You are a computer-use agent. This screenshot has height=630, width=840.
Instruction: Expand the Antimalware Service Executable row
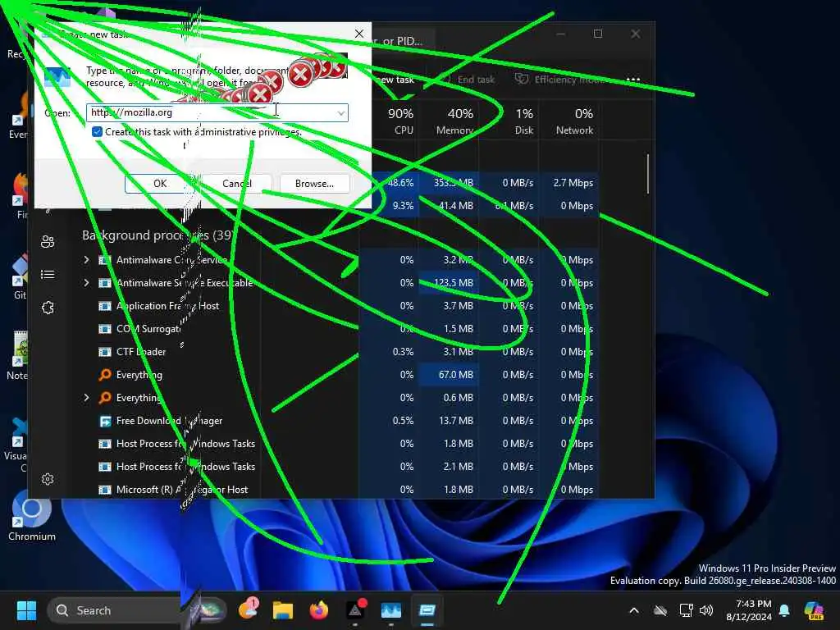[x=86, y=283]
